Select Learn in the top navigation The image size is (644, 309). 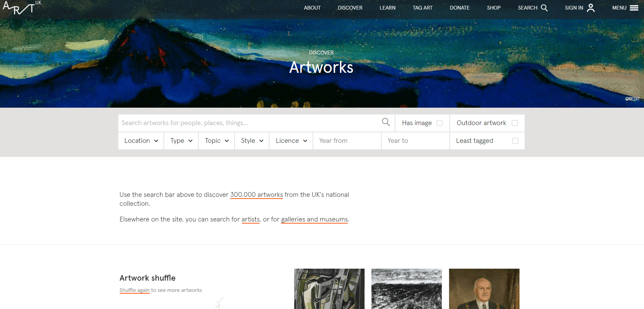[x=387, y=8]
